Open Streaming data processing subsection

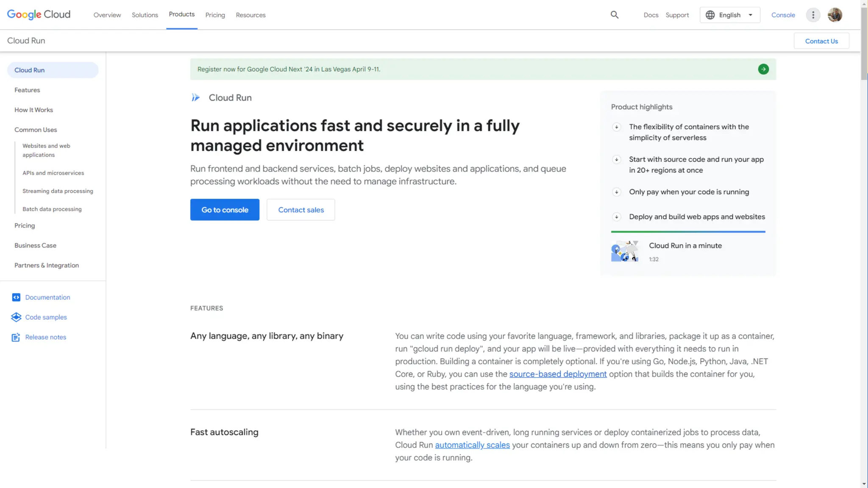58,191
